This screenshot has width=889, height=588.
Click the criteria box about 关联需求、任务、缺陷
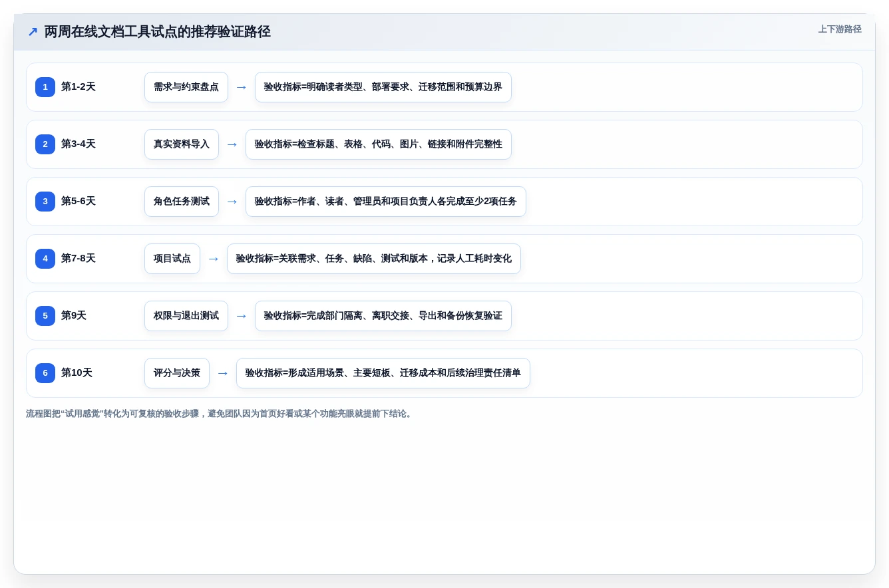tap(374, 259)
